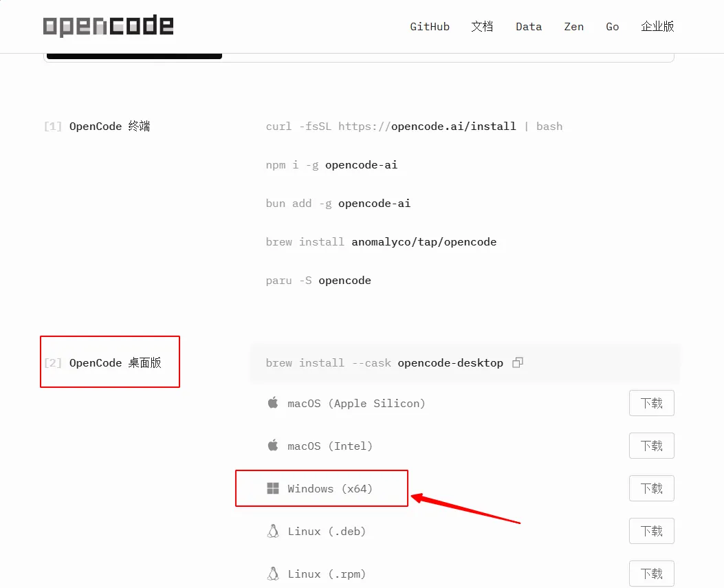The image size is (724, 588).
Task: Download macOS (Apple Silicon) build
Action: [x=652, y=403]
